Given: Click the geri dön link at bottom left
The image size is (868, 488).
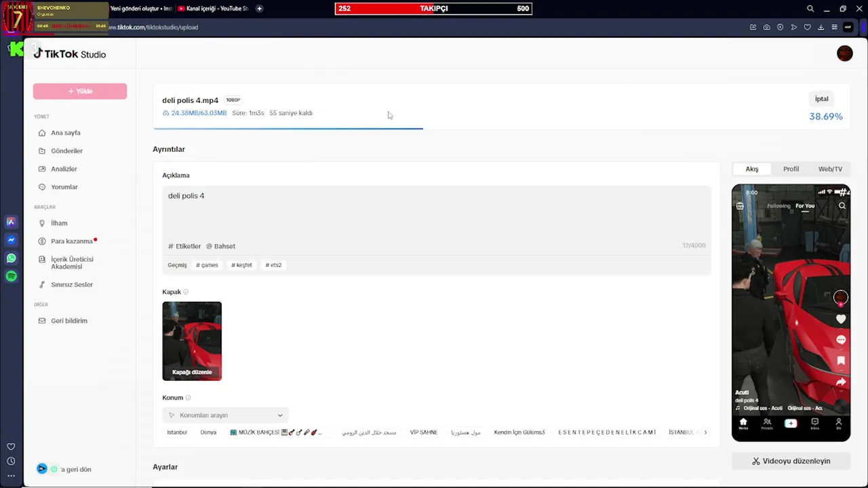Looking at the screenshot, I should [76, 469].
